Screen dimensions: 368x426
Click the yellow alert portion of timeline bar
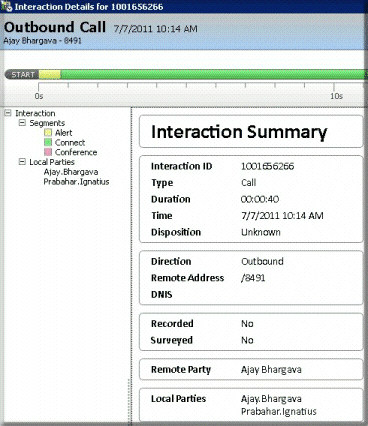coord(50,74)
